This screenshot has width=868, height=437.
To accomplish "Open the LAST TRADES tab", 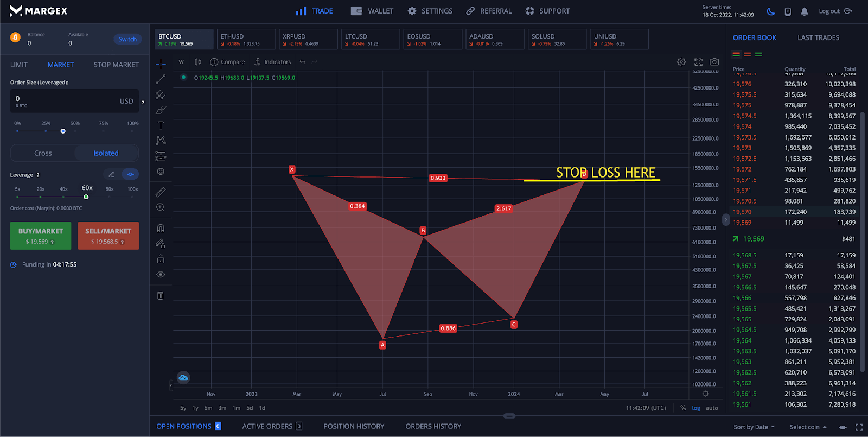I will click(x=818, y=37).
